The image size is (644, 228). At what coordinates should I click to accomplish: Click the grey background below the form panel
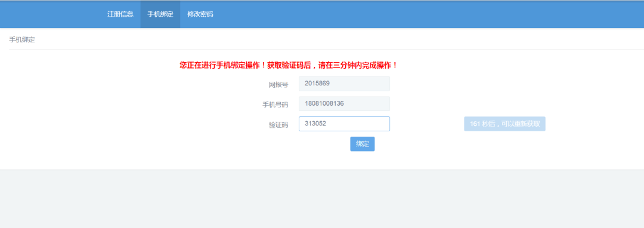[x=322, y=199]
